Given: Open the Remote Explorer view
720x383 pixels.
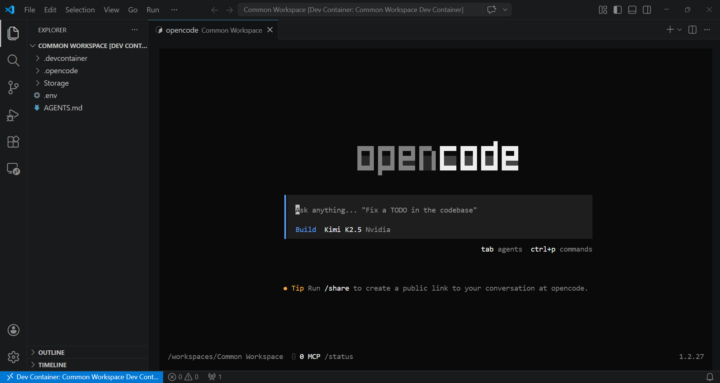Looking at the screenshot, I should click(13, 169).
